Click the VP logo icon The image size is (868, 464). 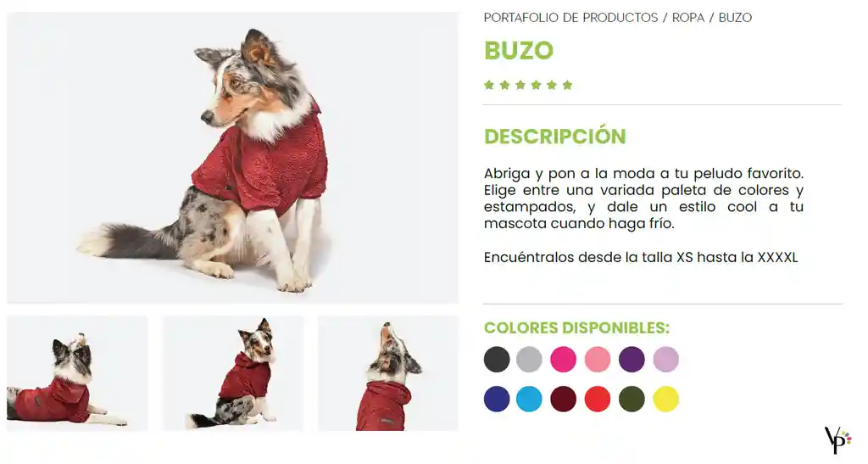tap(837, 439)
